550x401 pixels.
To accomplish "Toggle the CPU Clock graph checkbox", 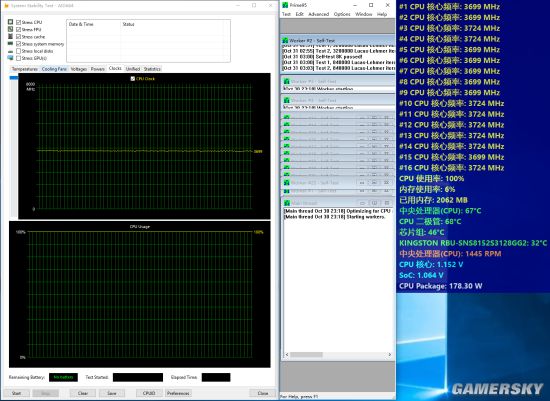I will [133, 79].
